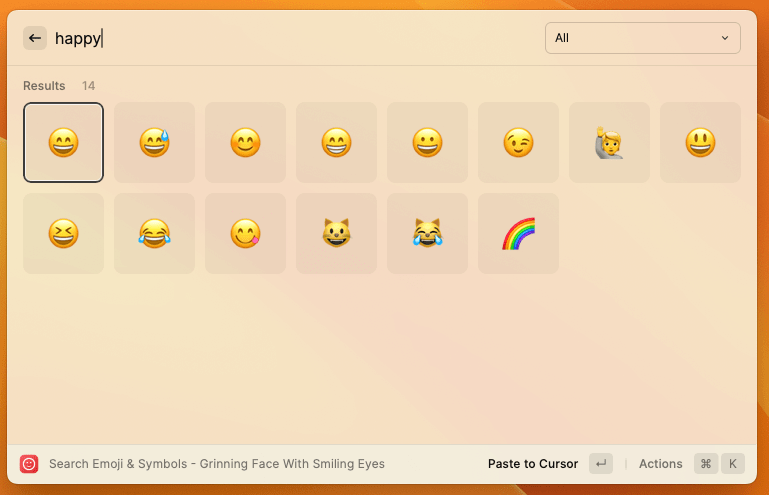
Task: Click 'Search Emoji & Symbols - Grinning Face With Smiling Eyes' text
Action: coord(217,464)
